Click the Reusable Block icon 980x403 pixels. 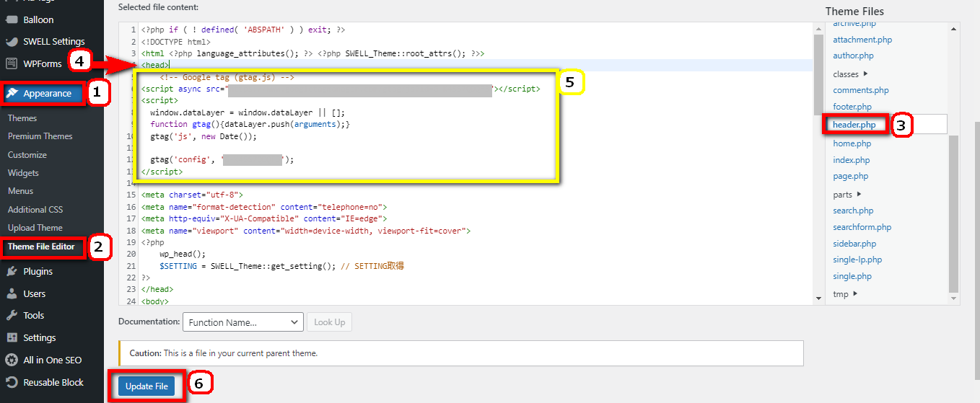point(12,382)
